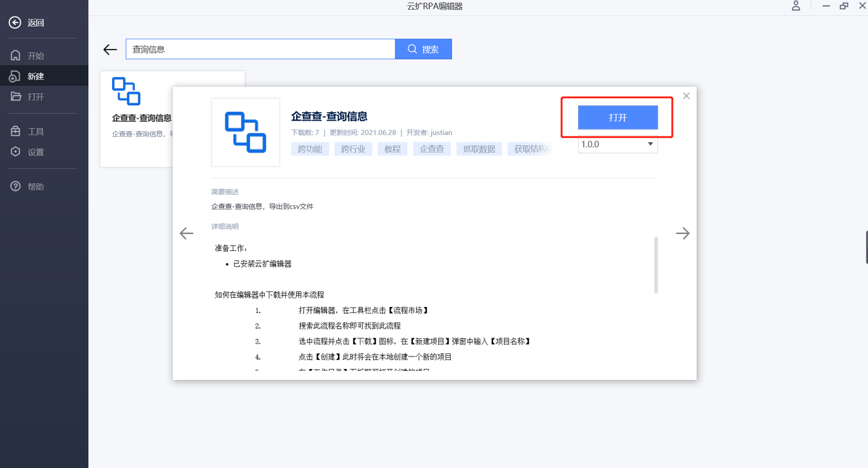
Task: Click the 企查查 tag
Action: [x=432, y=149]
